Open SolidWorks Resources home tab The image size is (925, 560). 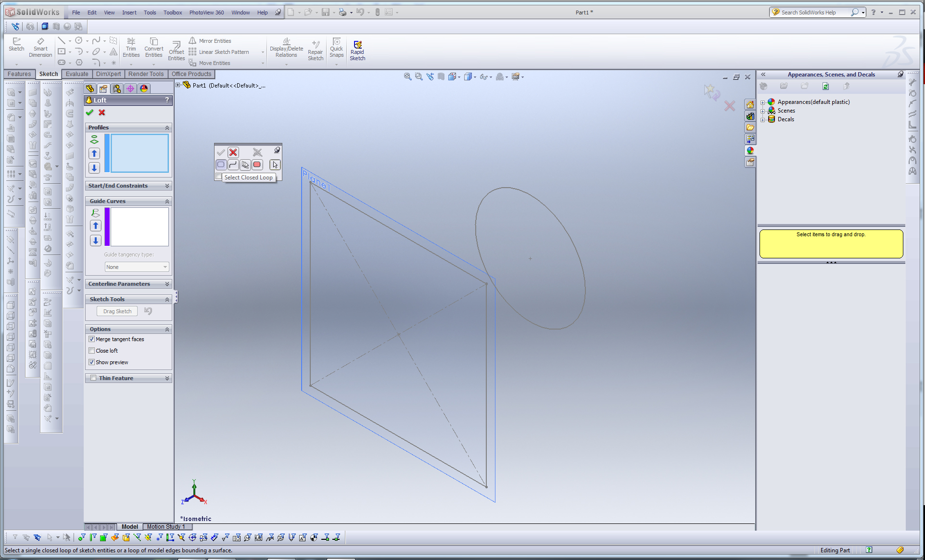[x=750, y=104]
